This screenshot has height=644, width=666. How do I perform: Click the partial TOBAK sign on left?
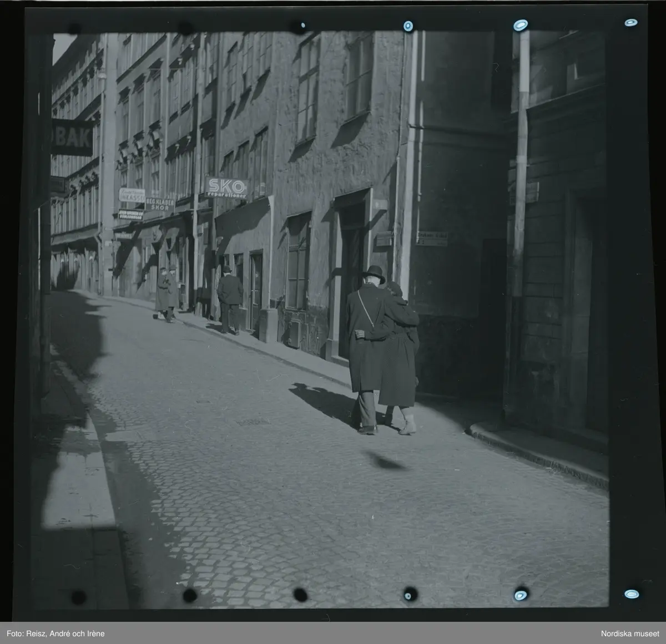(72, 137)
